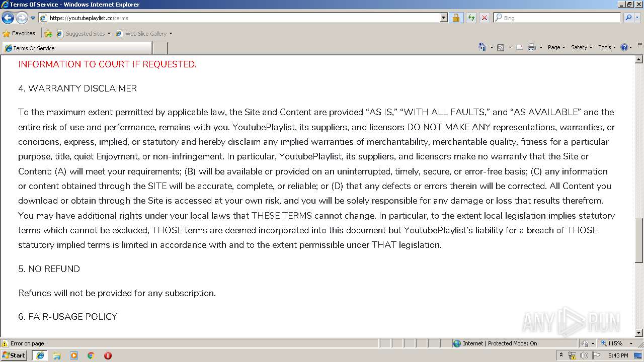
Task: Click the Read Mail envelope icon
Action: point(520,47)
